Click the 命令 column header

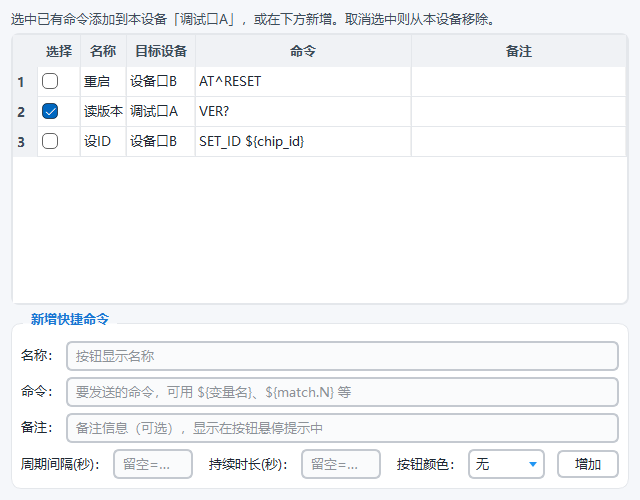click(x=303, y=51)
